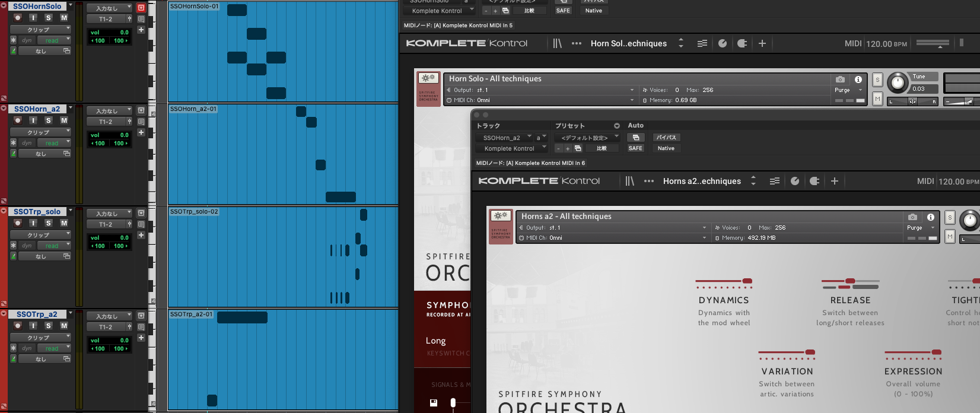Screen dimensions: 980x413
Task: Click plug-in chain icon in Horn Solo Komplete Kontrol
Action: (x=742, y=43)
